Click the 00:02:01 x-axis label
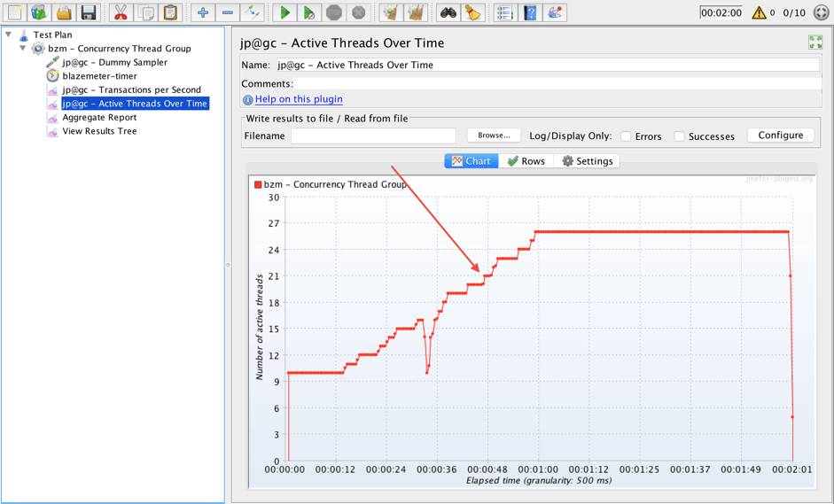834x504 pixels. (x=792, y=470)
